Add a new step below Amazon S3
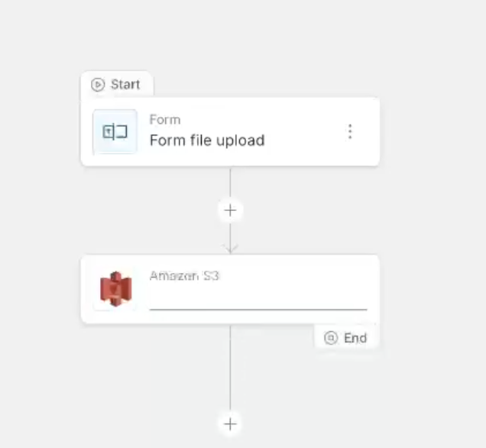 click(230, 424)
